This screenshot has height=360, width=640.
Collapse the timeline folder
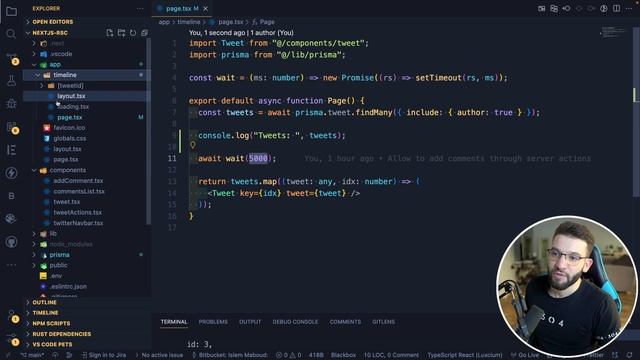click(x=64, y=75)
